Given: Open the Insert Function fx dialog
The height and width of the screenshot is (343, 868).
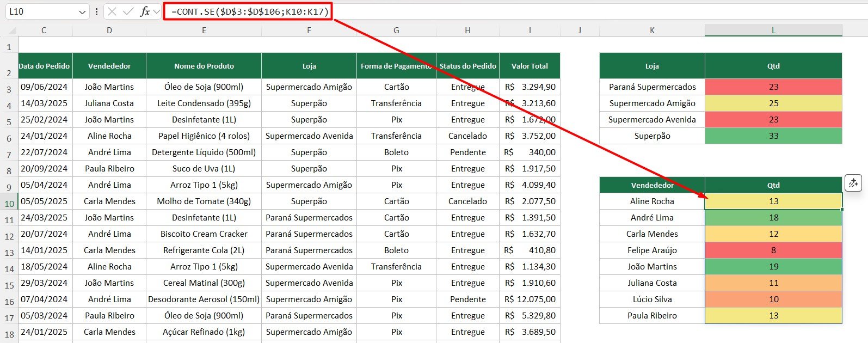Looking at the screenshot, I should pos(144,11).
